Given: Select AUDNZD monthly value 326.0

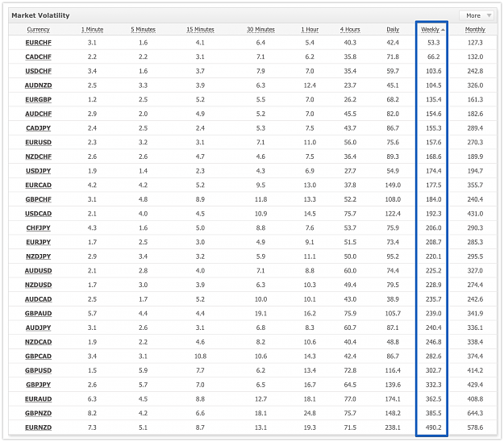Looking at the screenshot, I should (475, 85).
